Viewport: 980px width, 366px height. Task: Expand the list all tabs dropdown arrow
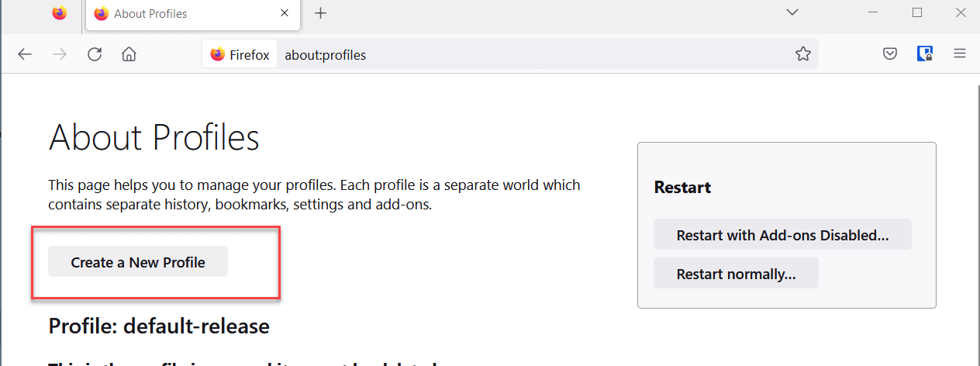(x=792, y=12)
